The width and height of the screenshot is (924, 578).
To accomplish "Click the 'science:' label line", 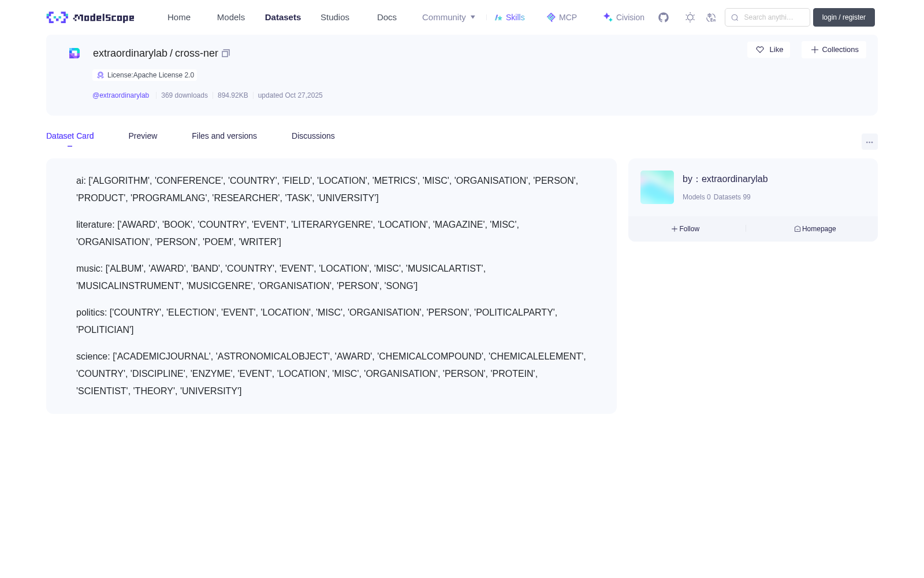I will pos(93,357).
